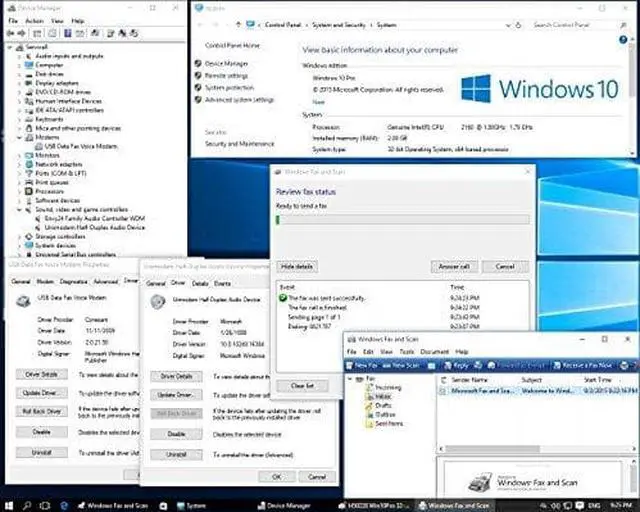Select Envy24 Family Audio Controller WDM
Screen dimensions: 640x512
[x=94, y=218]
